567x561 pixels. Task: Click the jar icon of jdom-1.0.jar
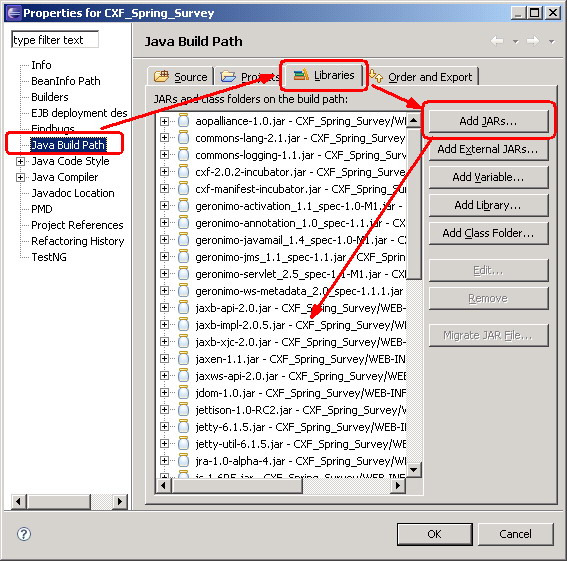[x=183, y=393]
